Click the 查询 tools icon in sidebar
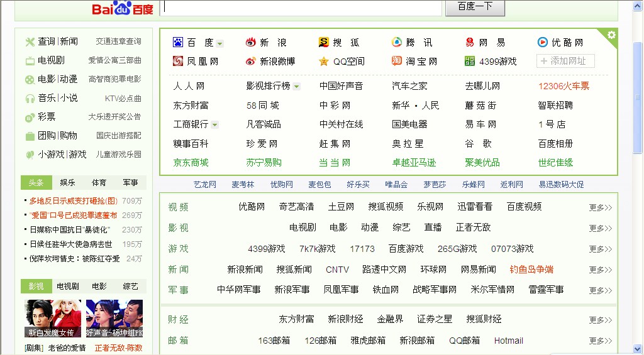 pos(30,42)
